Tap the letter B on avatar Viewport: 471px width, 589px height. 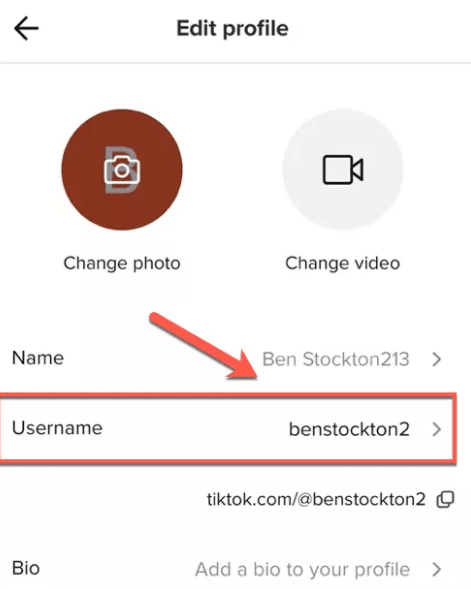pyautogui.click(x=121, y=170)
